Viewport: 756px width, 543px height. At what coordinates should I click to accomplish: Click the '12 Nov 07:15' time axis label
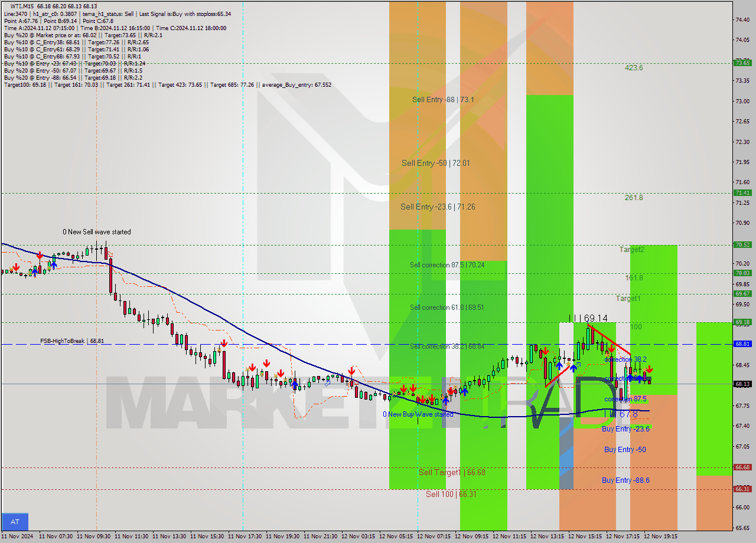(x=434, y=537)
